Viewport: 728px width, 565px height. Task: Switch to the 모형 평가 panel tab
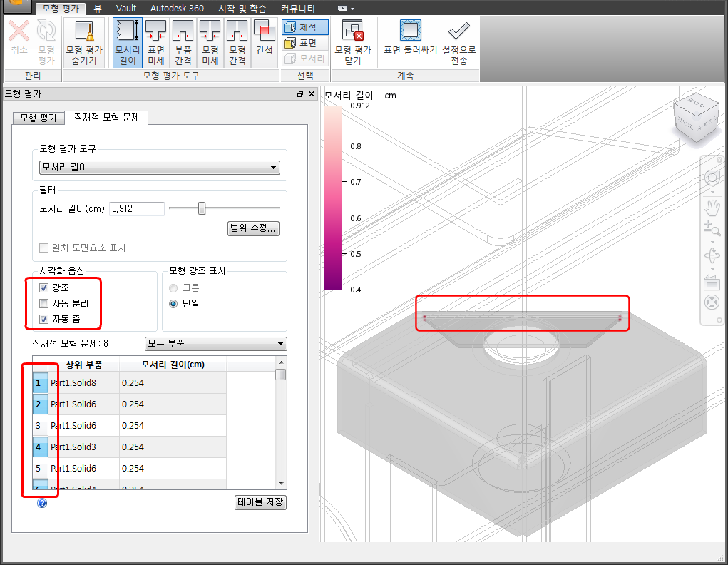click(39, 118)
